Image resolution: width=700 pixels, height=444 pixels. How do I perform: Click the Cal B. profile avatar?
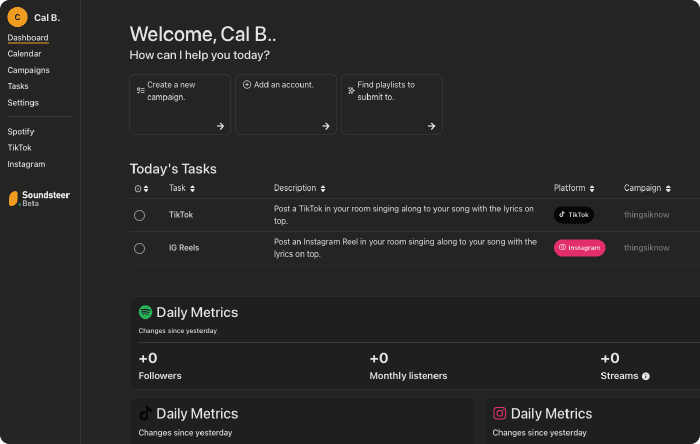(x=18, y=17)
